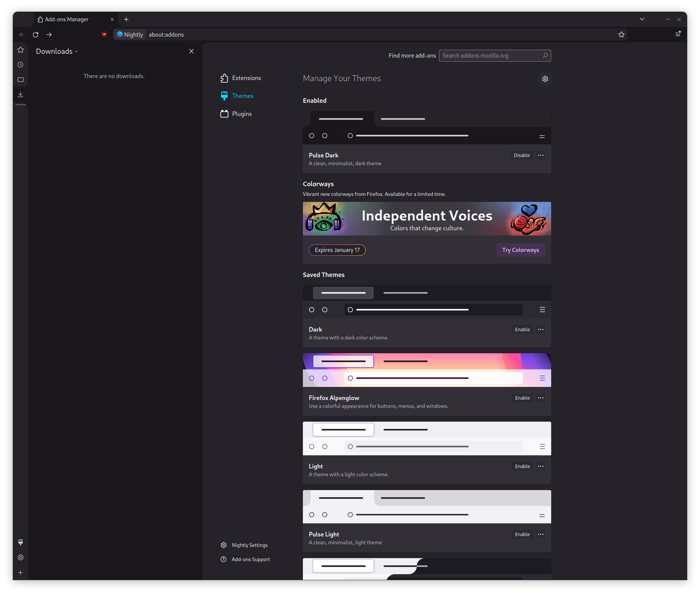
Task: Click the add sidebar panel plus icon
Action: click(21, 572)
